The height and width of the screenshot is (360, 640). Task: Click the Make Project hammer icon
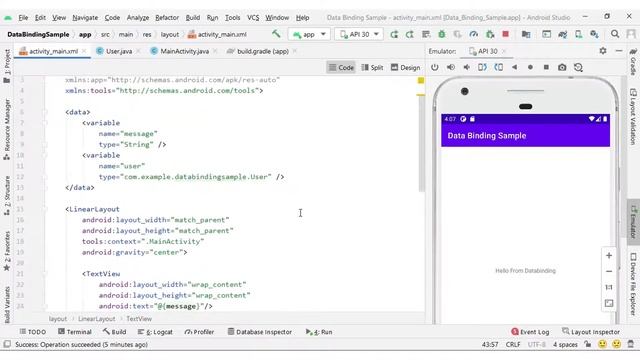point(276,34)
